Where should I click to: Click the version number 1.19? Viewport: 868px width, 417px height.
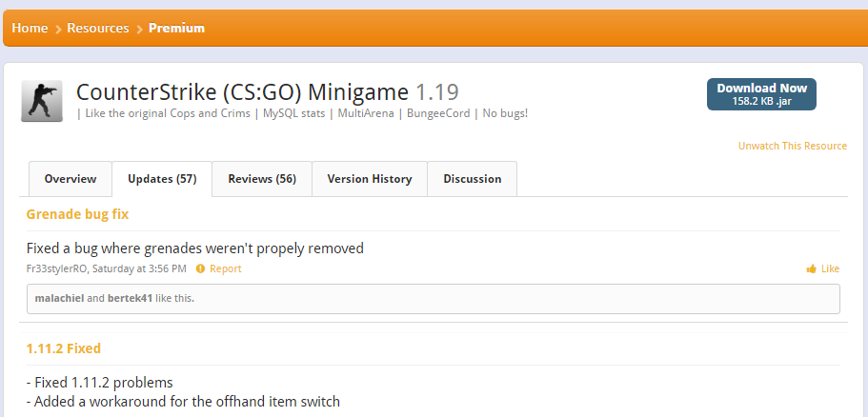pyautogui.click(x=436, y=92)
